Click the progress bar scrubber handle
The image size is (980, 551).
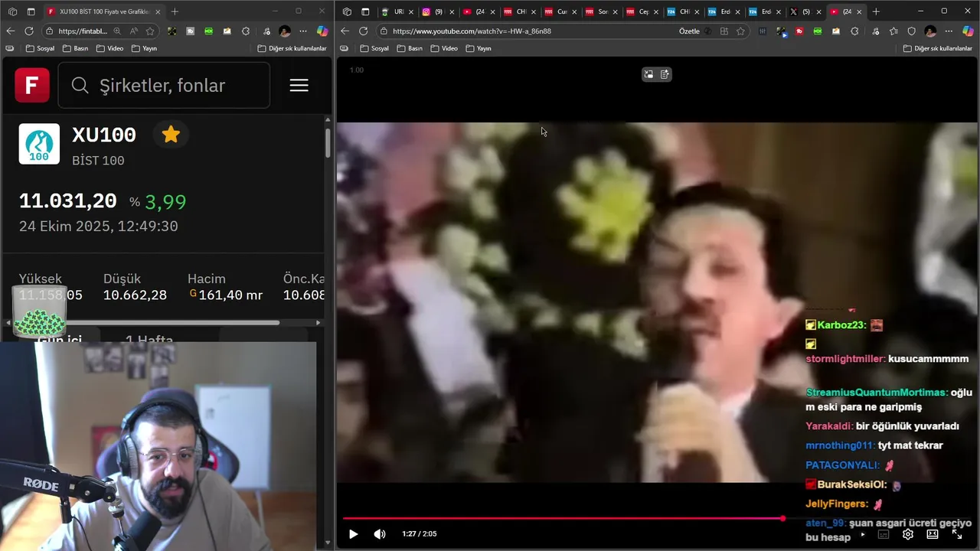[782, 518]
